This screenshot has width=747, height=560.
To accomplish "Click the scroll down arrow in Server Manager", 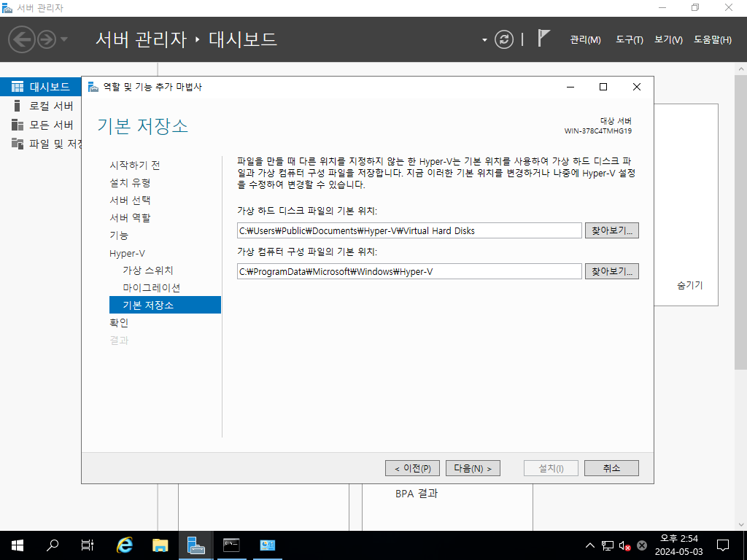I will coord(741,525).
